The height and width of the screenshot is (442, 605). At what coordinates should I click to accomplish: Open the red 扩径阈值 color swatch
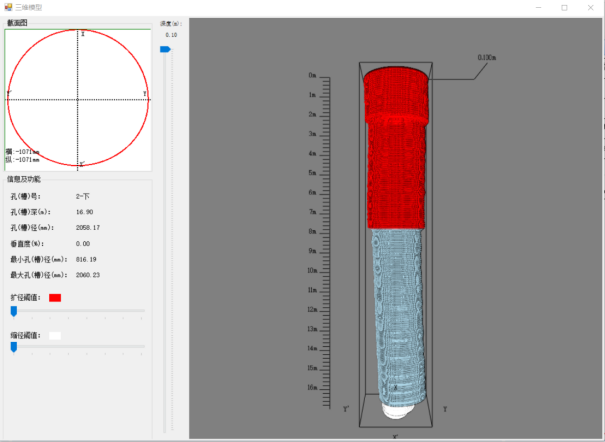pyautogui.click(x=55, y=298)
